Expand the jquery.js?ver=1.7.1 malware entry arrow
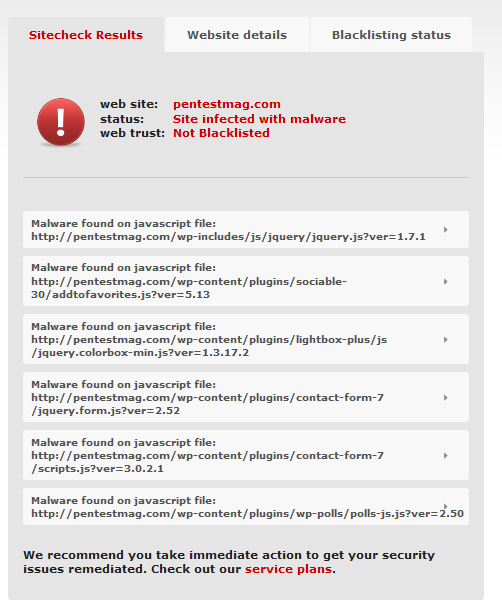This screenshot has width=502, height=605. [446, 230]
